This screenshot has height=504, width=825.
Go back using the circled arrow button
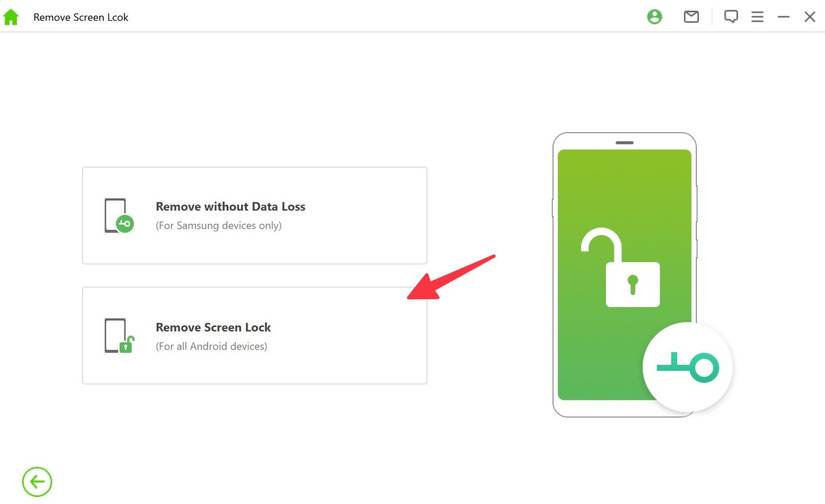pyautogui.click(x=37, y=481)
